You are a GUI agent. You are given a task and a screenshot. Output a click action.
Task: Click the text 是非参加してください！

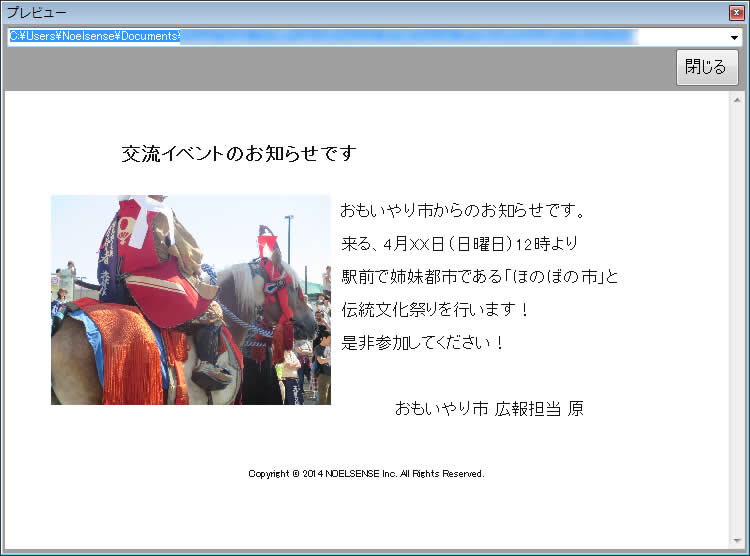423,342
